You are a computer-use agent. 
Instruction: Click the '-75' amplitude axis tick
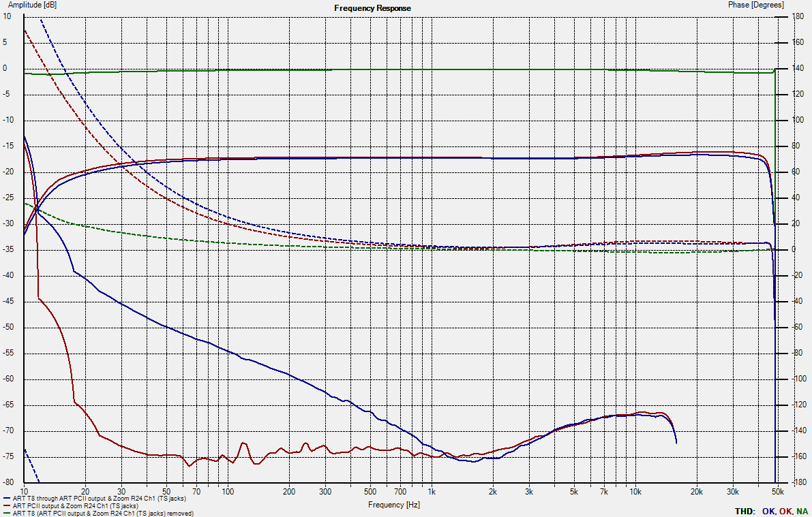point(8,457)
